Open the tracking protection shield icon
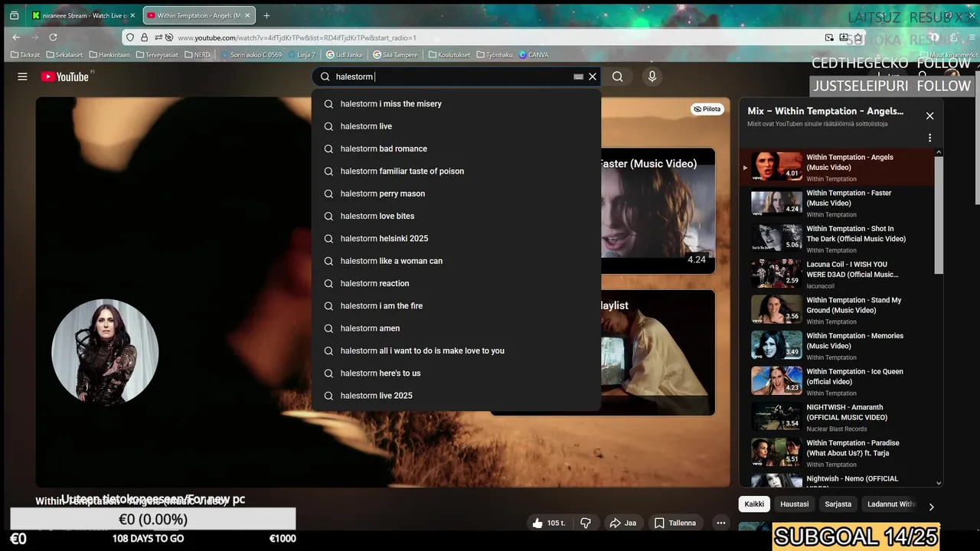The height and width of the screenshot is (551, 980). (131, 37)
